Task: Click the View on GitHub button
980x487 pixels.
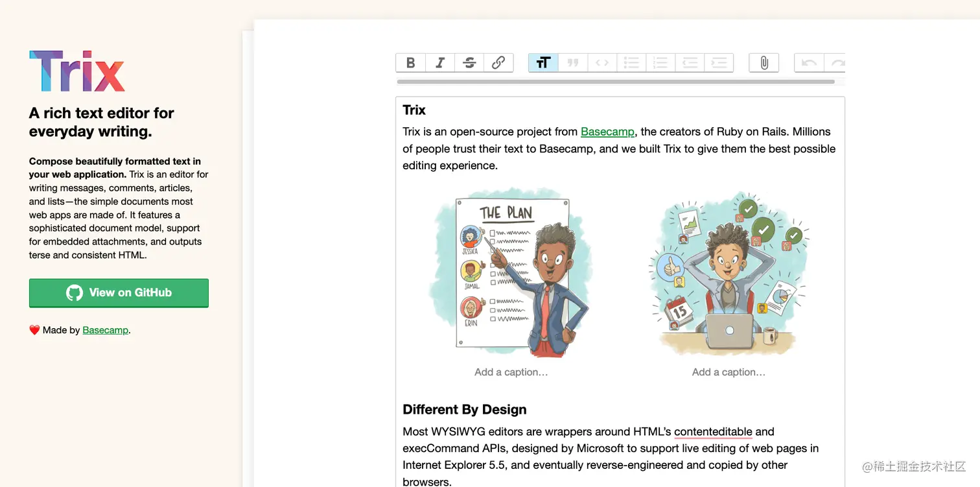Action: point(119,292)
